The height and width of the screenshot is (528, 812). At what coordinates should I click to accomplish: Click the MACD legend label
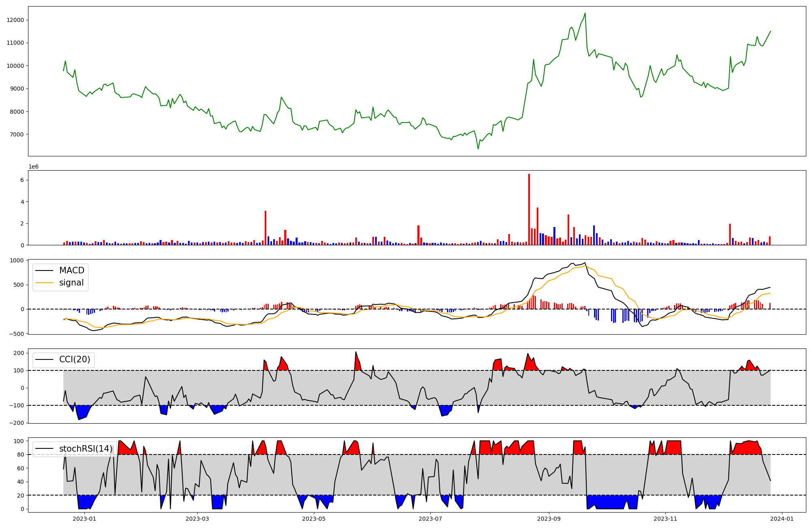coord(71,270)
